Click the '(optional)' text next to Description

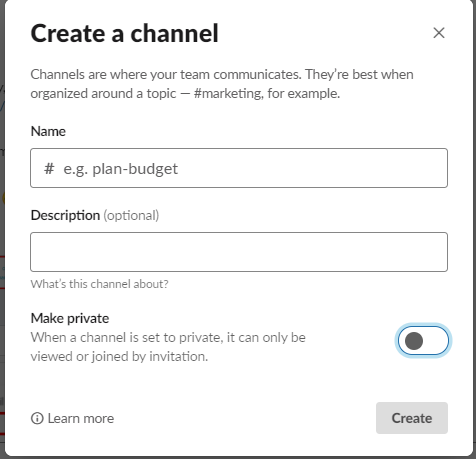pyautogui.click(x=131, y=216)
